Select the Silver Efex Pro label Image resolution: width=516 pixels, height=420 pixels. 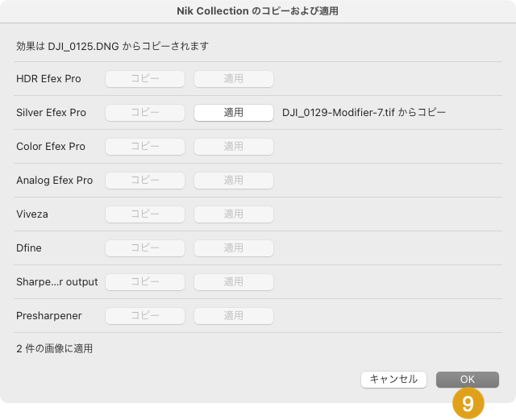[51, 113]
